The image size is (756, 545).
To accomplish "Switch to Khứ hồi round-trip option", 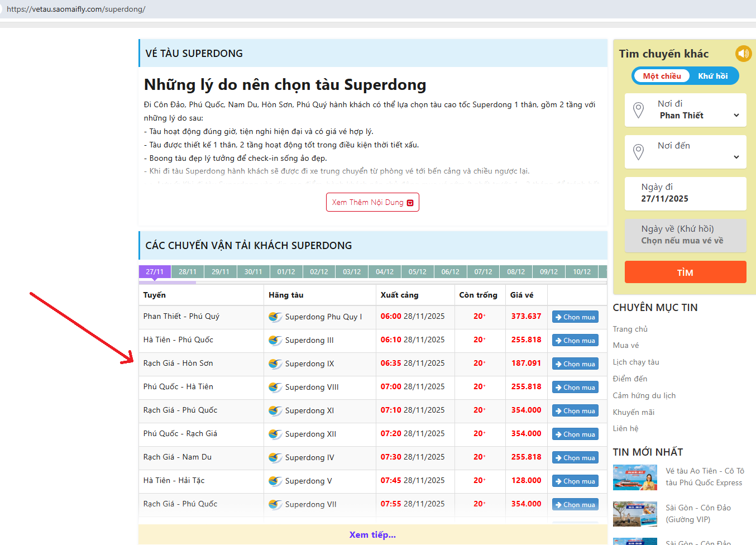I will coord(712,76).
